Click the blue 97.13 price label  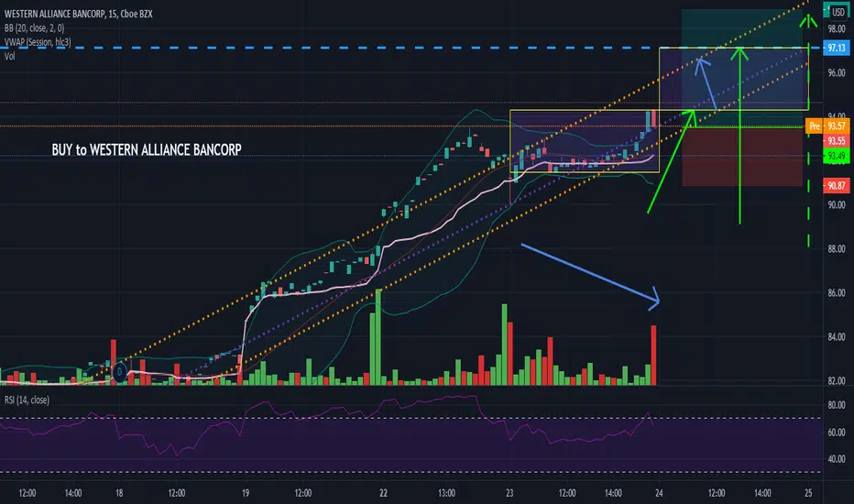836,48
